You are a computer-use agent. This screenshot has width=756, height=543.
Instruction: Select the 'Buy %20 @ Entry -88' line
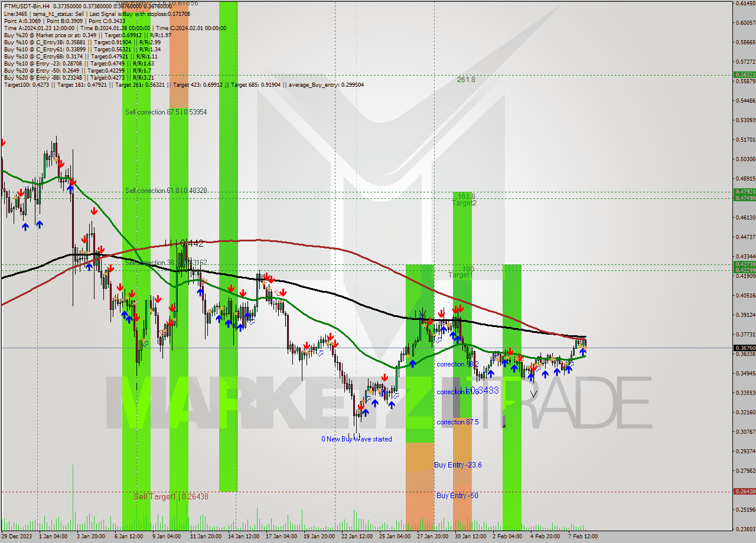[79, 77]
